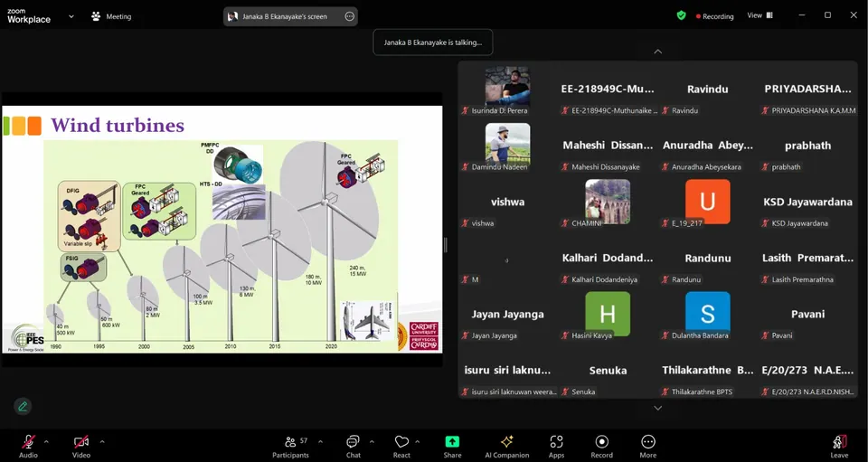Viewport: 868px width, 462px height.
Task: Page up the participant gallery
Action: (657, 52)
